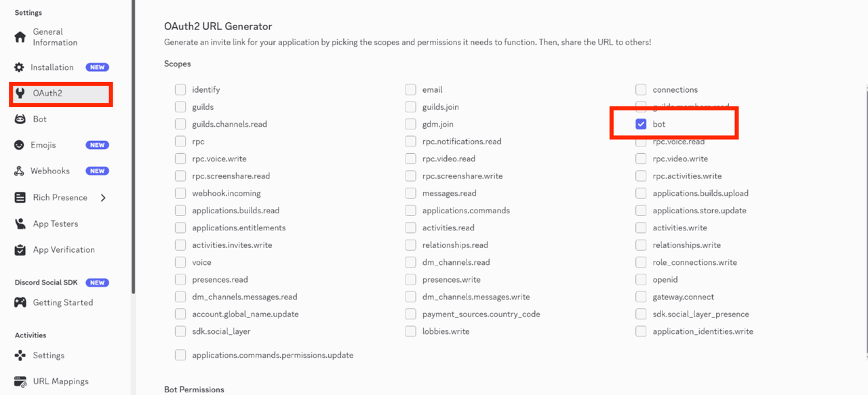This screenshot has width=868, height=395.
Task: Check the applications.commands scope
Action: point(410,211)
